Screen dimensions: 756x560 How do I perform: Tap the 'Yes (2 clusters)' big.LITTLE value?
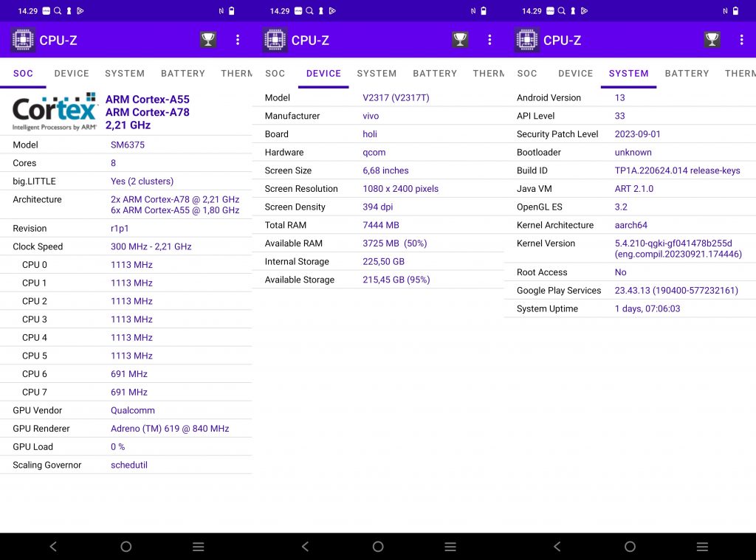coord(142,182)
